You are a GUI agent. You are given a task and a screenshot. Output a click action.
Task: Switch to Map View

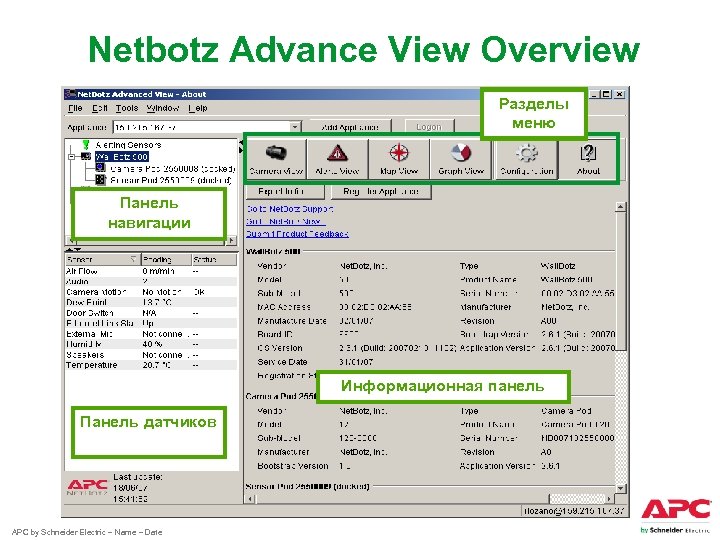pos(399,159)
